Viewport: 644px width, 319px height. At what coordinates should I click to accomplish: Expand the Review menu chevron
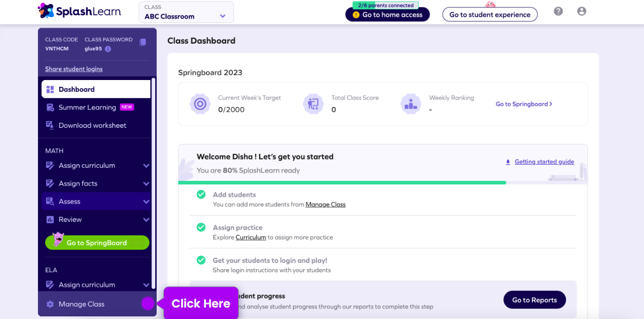pyautogui.click(x=146, y=220)
